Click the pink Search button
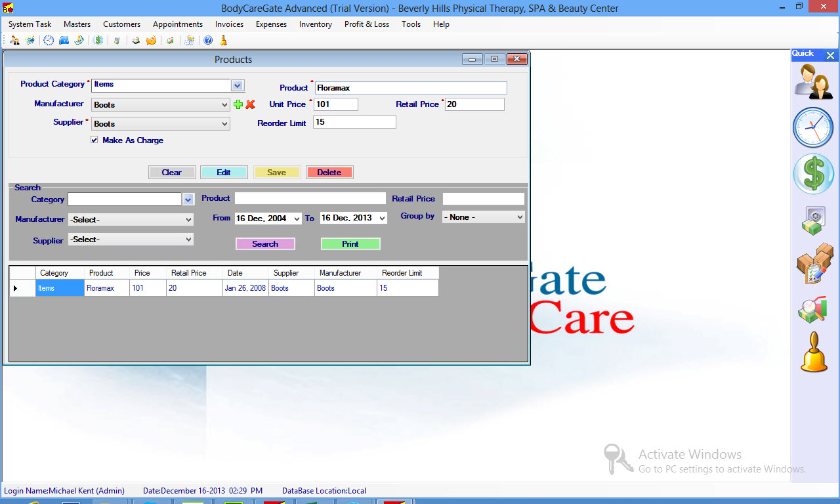The height and width of the screenshot is (504, 840). [x=265, y=244]
